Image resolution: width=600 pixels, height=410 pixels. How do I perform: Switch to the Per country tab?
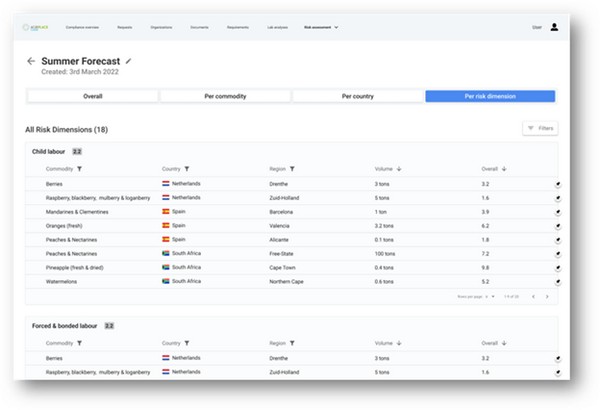pos(357,96)
